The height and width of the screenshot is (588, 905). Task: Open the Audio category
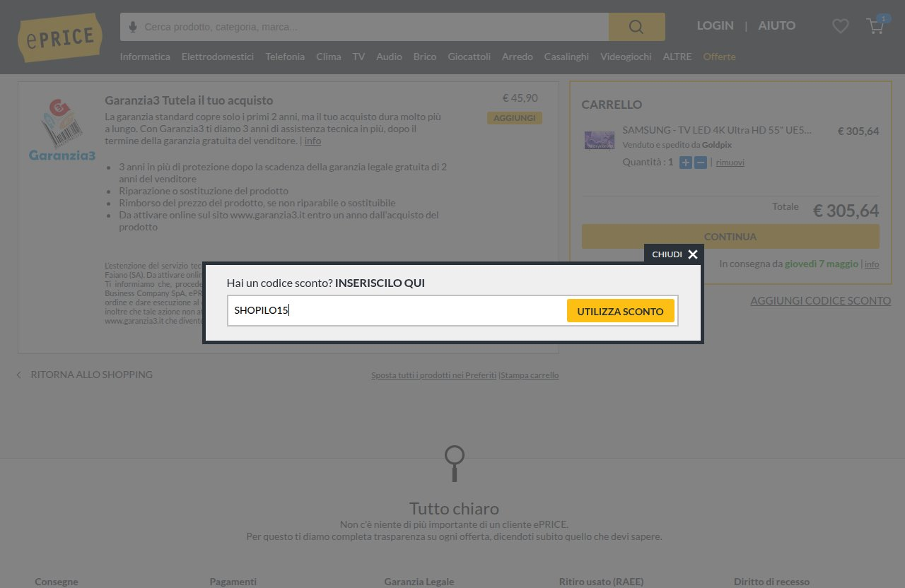[389, 57]
